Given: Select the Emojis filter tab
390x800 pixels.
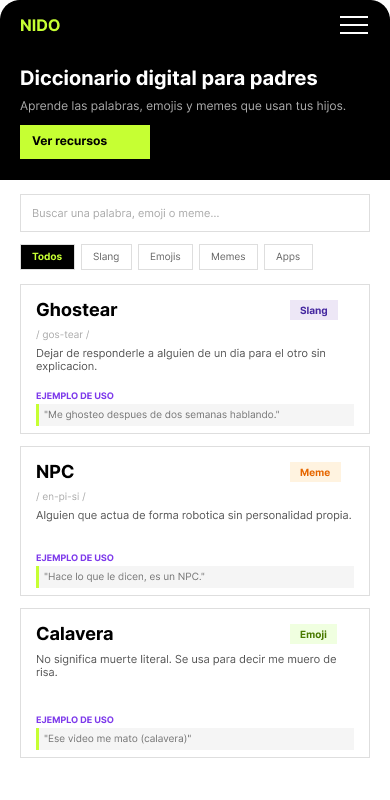Looking at the screenshot, I should click(x=165, y=257).
